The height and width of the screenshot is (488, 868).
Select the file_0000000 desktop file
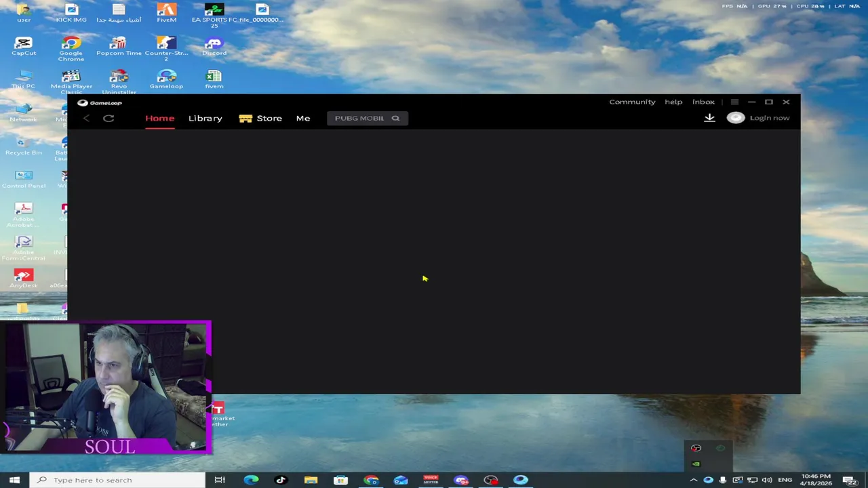tap(262, 13)
